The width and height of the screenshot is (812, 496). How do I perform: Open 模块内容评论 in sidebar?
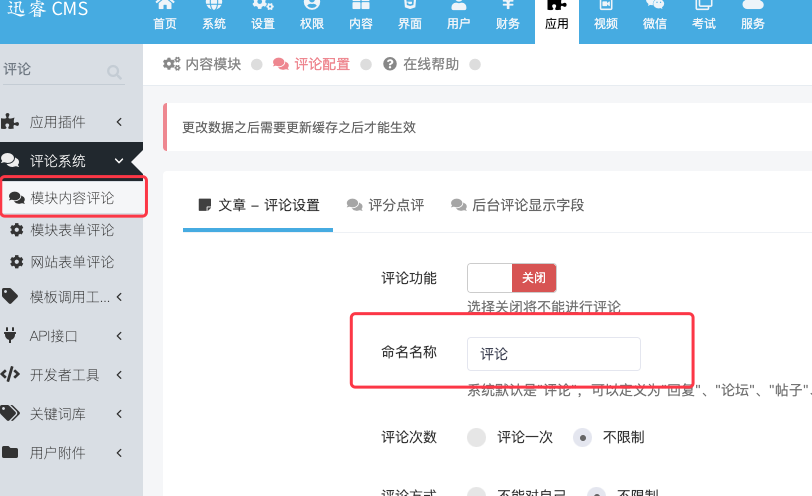tap(74, 197)
